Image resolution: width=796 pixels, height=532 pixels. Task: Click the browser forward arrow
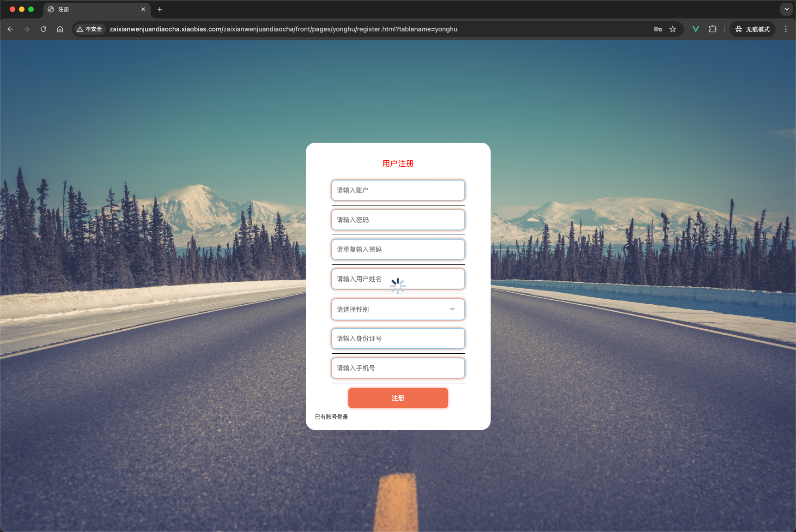coord(27,29)
